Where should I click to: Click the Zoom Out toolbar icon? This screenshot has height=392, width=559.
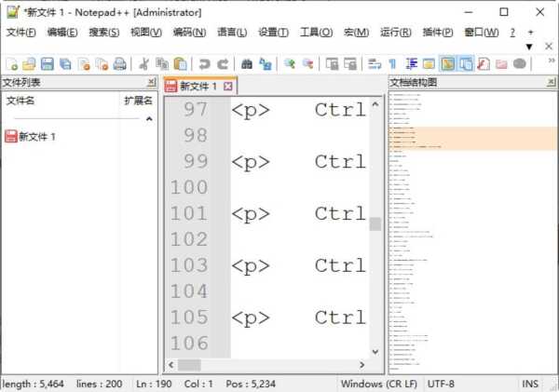[x=307, y=64]
